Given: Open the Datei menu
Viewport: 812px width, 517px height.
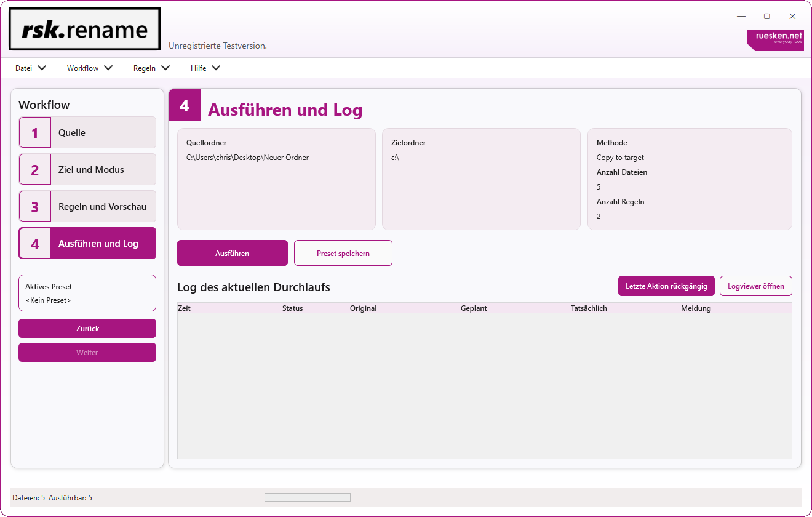Looking at the screenshot, I should [30, 68].
